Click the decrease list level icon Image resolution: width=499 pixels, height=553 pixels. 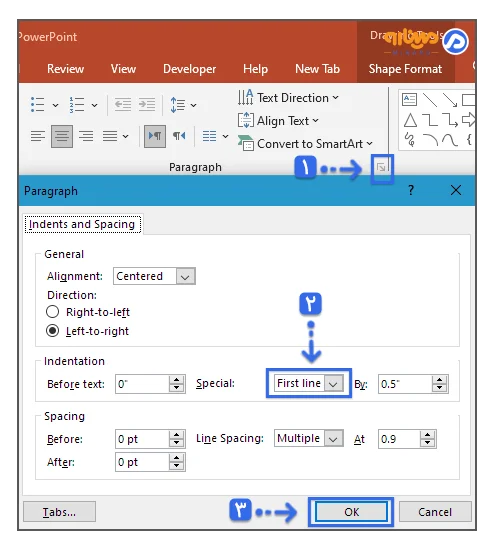pos(123,105)
